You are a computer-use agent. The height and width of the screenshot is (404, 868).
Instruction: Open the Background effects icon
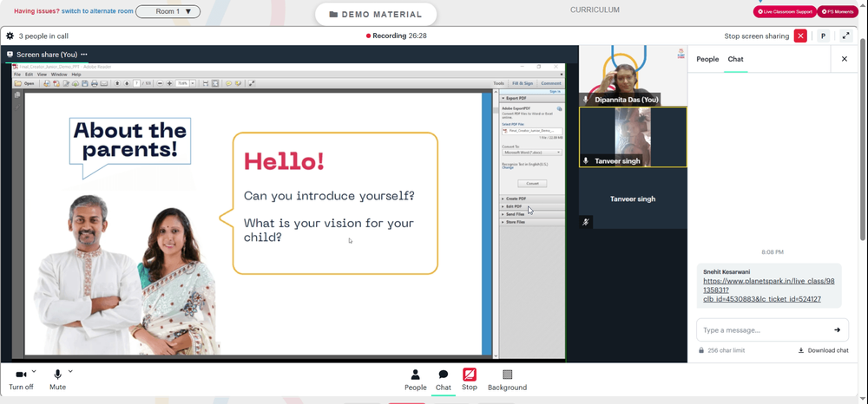point(507,375)
